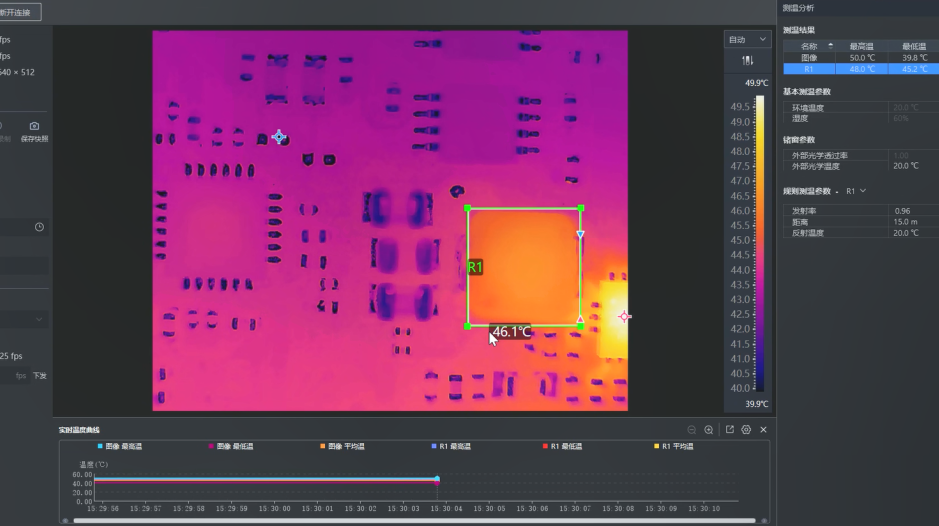The width and height of the screenshot is (939, 526).
Task: Click the chart horizontal scrollbar
Action: pos(414,521)
